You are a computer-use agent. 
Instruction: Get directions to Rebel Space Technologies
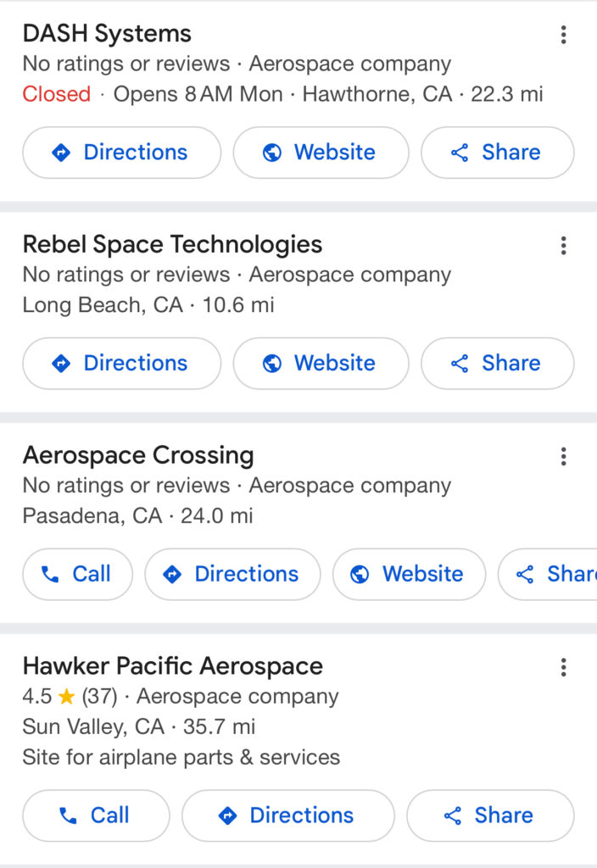click(x=122, y=363)
